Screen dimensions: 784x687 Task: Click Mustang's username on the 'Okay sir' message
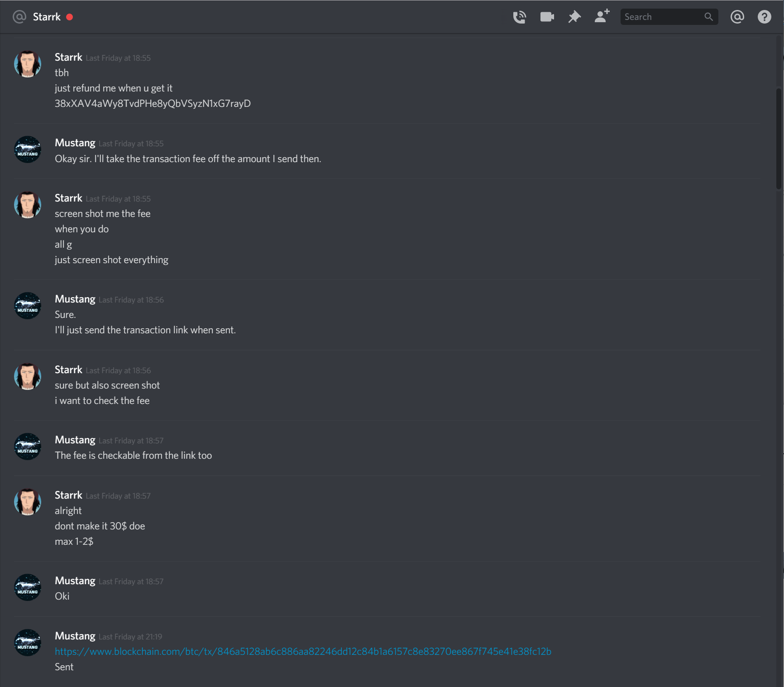pos(75,143)
